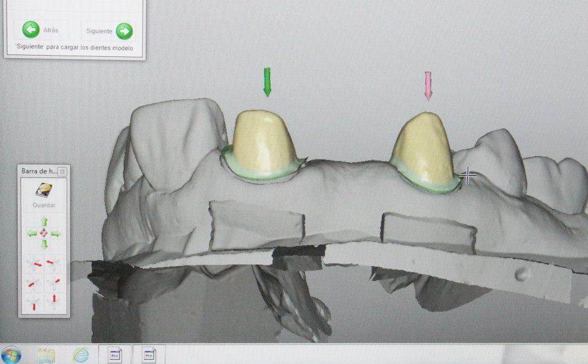Open Internet Explorer from the taskbar
The height and width of the screenshot is (364, 588).
(x=81, y=355)
